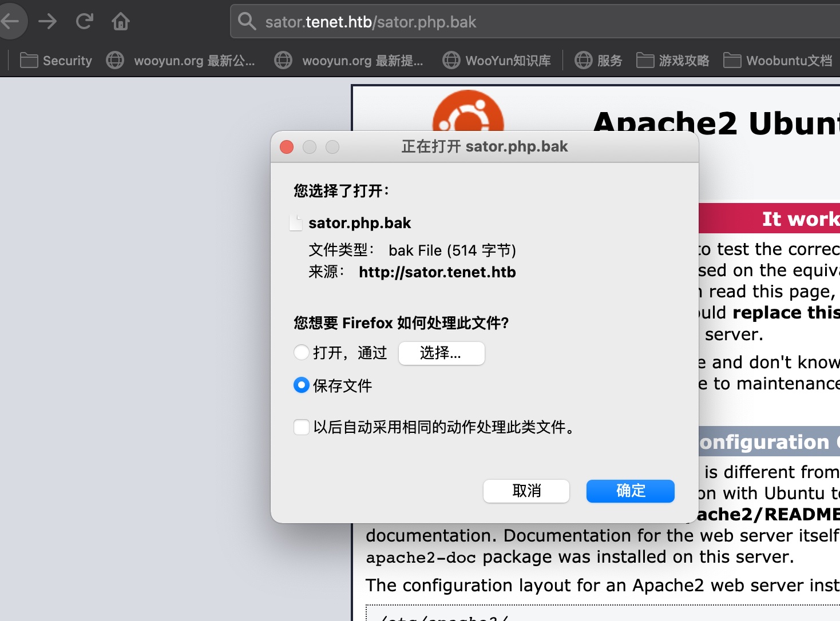Select the 保存文件 radio option

pos(302,385)
